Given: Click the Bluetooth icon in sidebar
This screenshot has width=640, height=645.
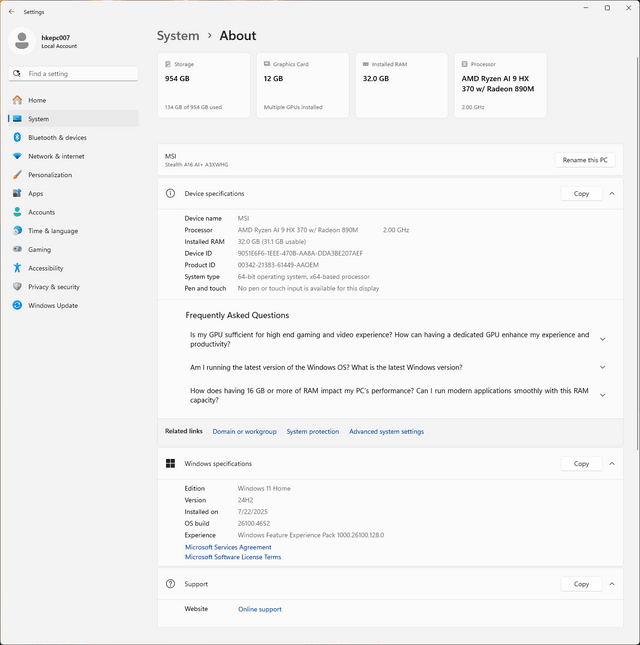Looking at the screenshot, I should coord(17,137).
